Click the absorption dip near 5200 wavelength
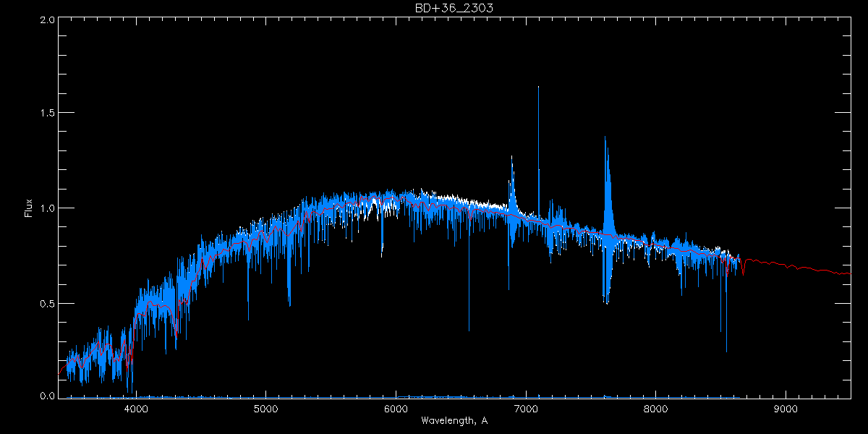 point(289,304)
